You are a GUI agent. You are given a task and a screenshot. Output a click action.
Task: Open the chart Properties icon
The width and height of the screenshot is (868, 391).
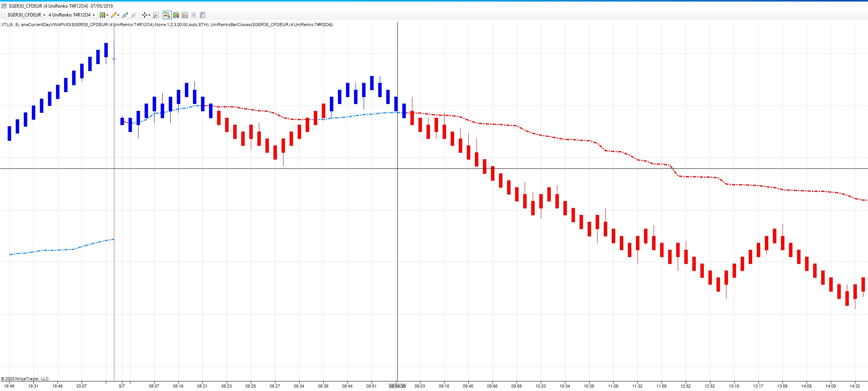coord(203,15)
